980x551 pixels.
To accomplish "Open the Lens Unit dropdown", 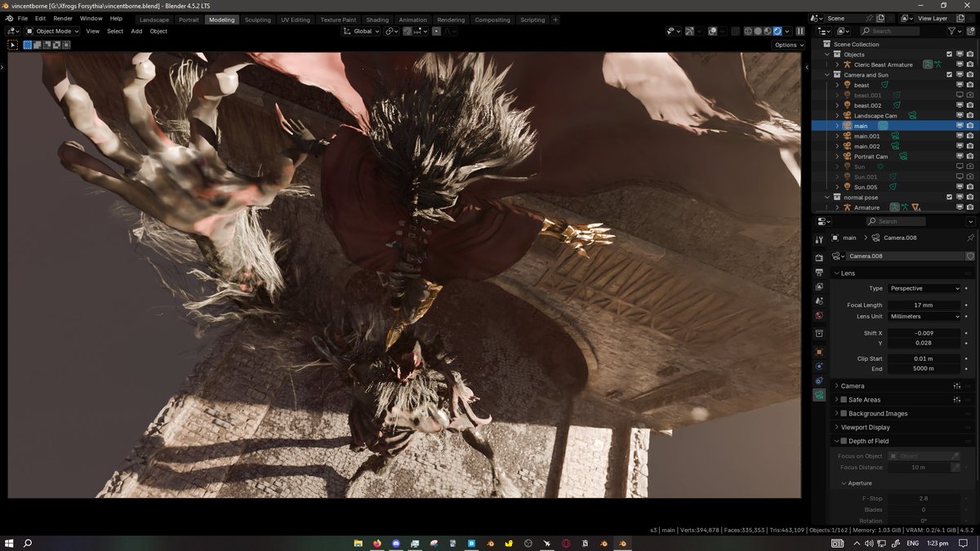I will 924,316.
